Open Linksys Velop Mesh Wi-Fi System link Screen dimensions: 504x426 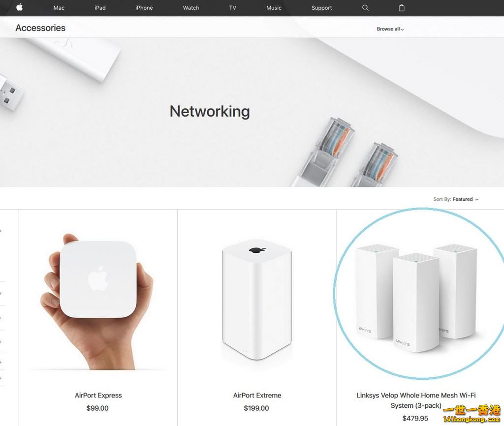click(416, 400)
